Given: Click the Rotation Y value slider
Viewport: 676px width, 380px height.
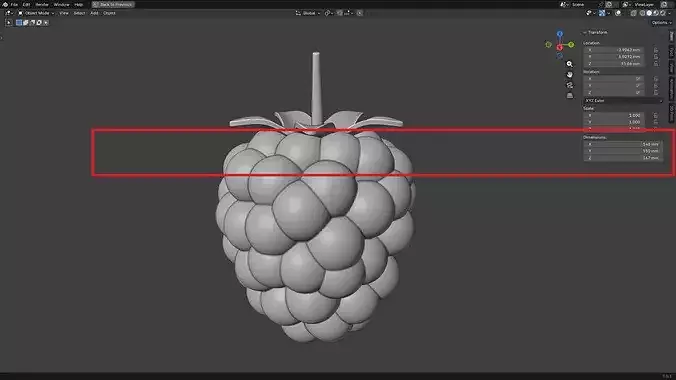Looking at the screenshot, I should 614,85.
